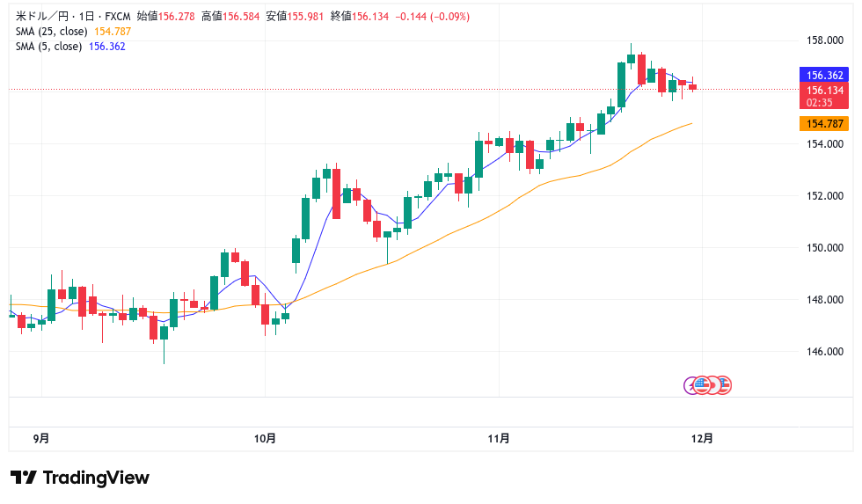
Task: Click the 10月 label on time axis
Action: tap(265, 438)
